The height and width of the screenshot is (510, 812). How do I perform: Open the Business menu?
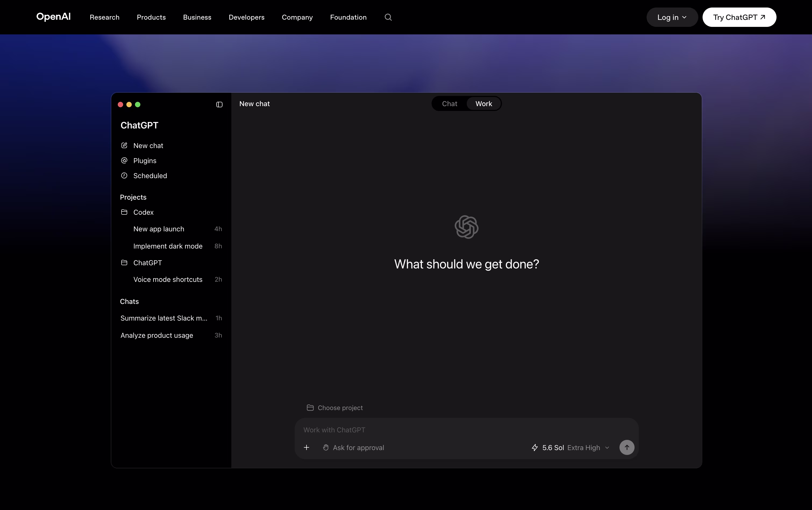tap(197, 17)
